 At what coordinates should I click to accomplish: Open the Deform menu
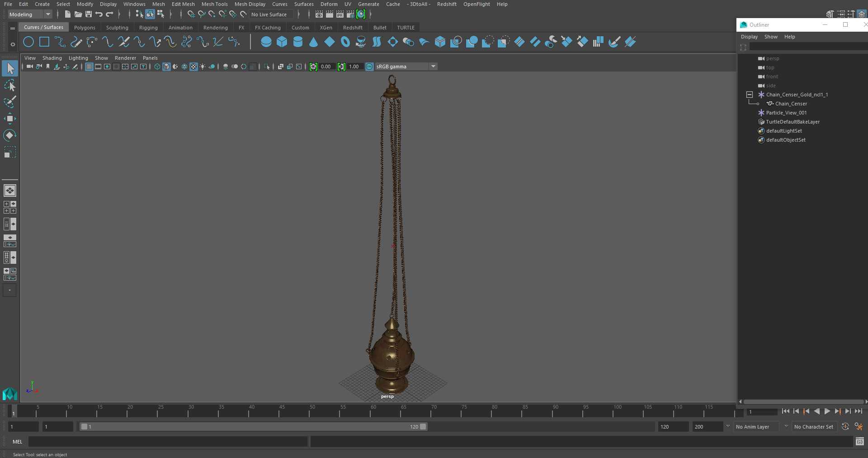[x=329, y=4]
